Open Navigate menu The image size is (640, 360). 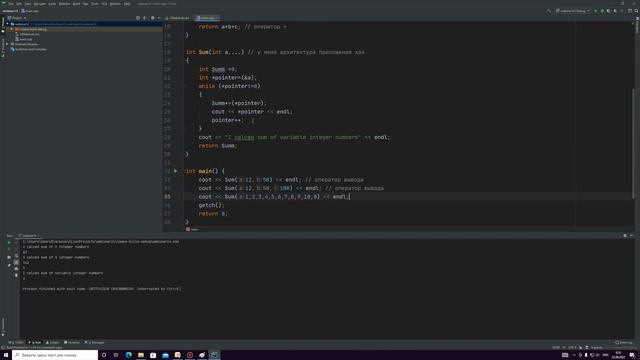pos(40,4)
